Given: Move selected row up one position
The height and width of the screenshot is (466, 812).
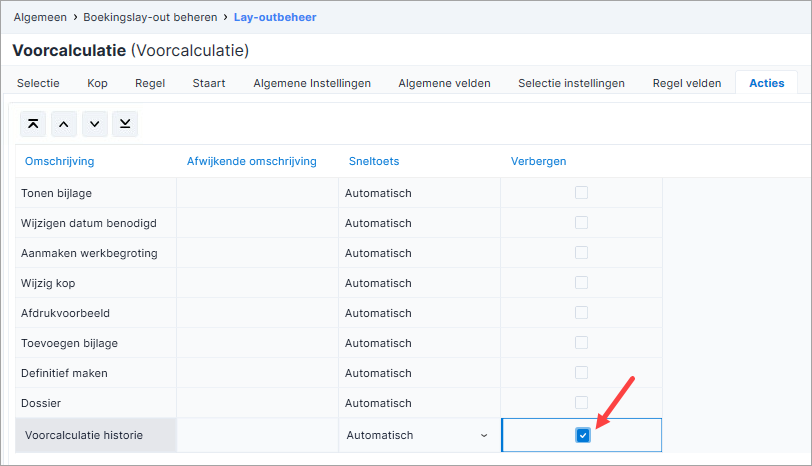Looking at the screenshot, I should 64,124.
